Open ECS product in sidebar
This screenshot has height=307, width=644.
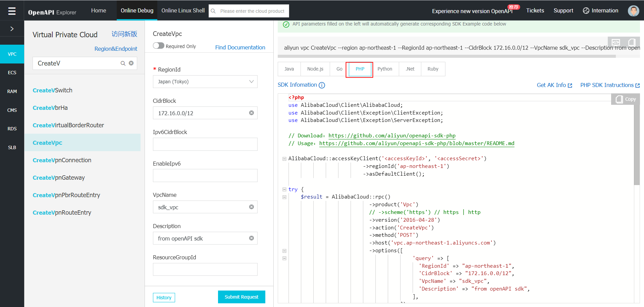coord(12,73)
